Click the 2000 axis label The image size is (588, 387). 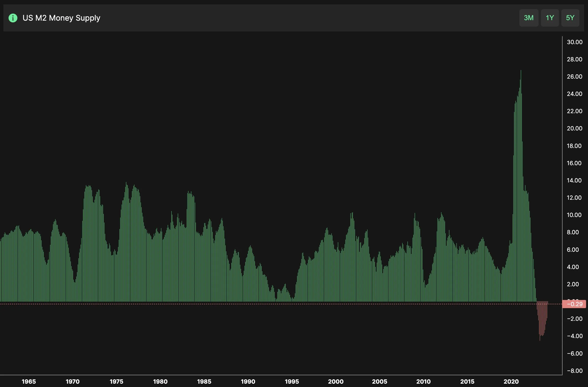pyautogui.click(x=336, y=381)
